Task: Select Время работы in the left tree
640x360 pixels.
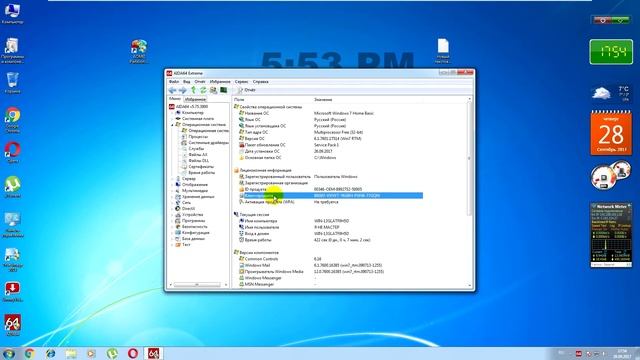Action: point(202,173)
